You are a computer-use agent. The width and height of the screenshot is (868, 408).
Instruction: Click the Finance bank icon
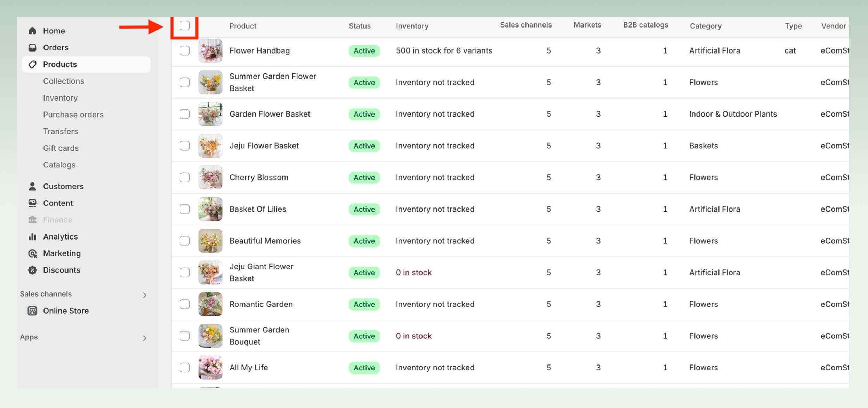32,220
